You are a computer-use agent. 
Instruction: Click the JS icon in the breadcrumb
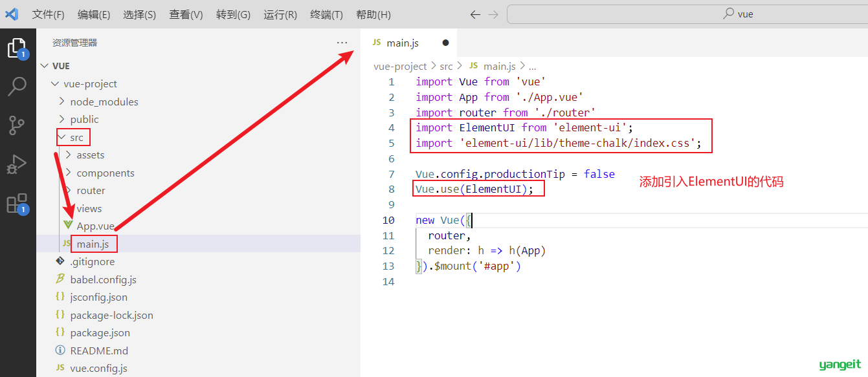click(x=473, y=66)
